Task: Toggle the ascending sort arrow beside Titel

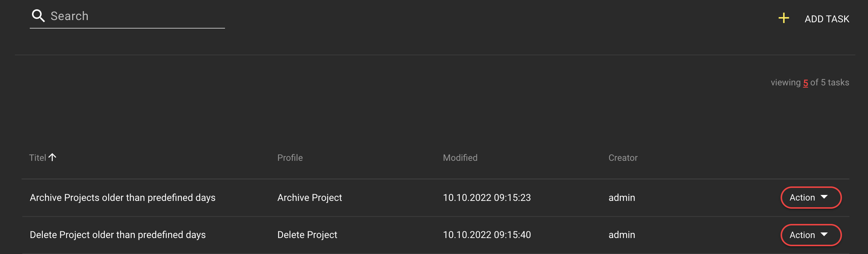Action: click(x=52, y=157)
